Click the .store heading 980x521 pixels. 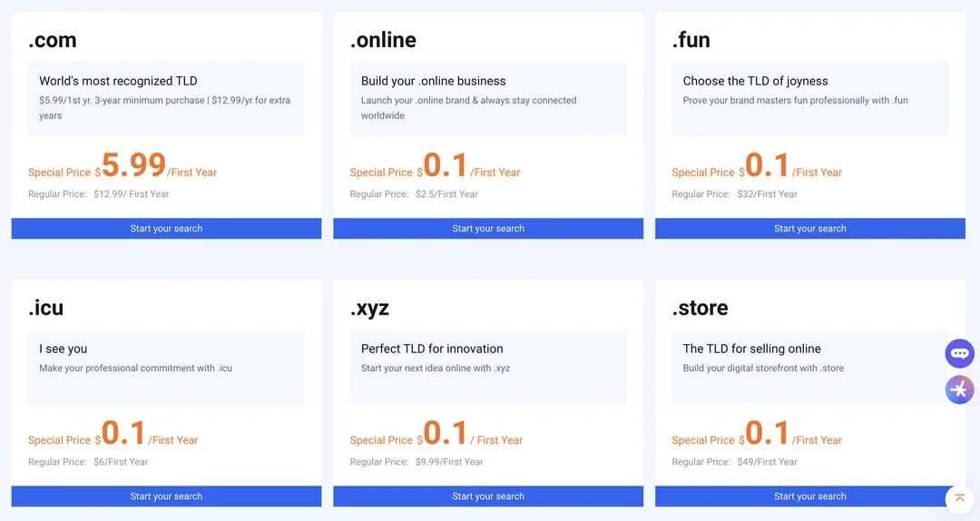(x=700, y=308)
